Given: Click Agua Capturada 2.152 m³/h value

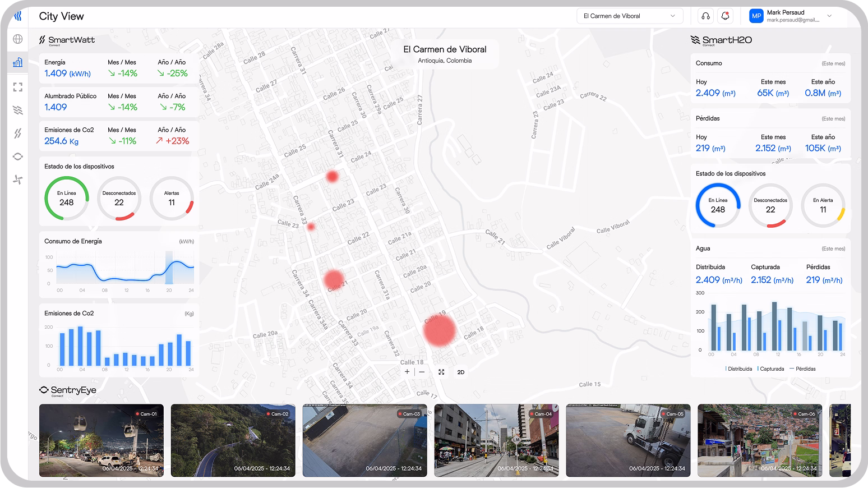Looking at the screenshot, I should pyautogui.click(x=772, y=280).
